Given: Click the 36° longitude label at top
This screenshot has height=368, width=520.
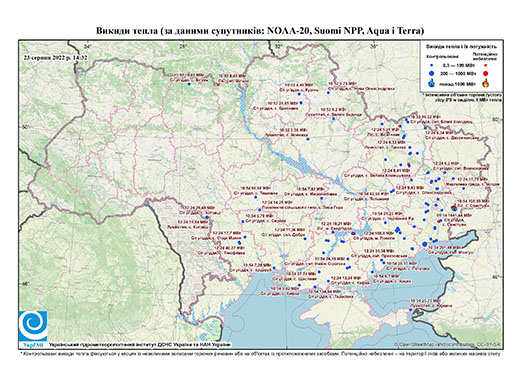Looking at the screenshot, I should (374, 46).
